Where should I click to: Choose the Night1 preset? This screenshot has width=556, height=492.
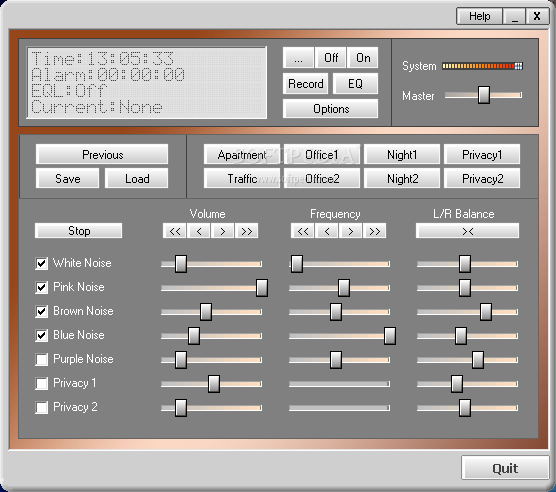402,155
